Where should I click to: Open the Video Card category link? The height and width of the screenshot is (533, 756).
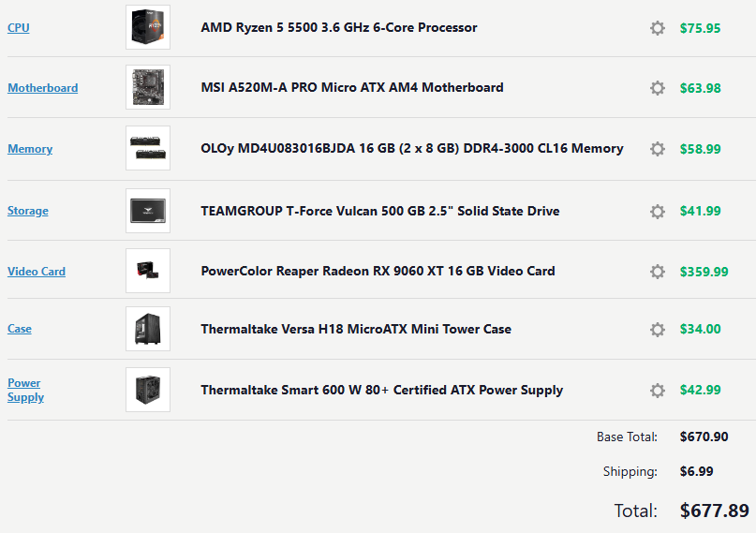[x=37, y=272]
